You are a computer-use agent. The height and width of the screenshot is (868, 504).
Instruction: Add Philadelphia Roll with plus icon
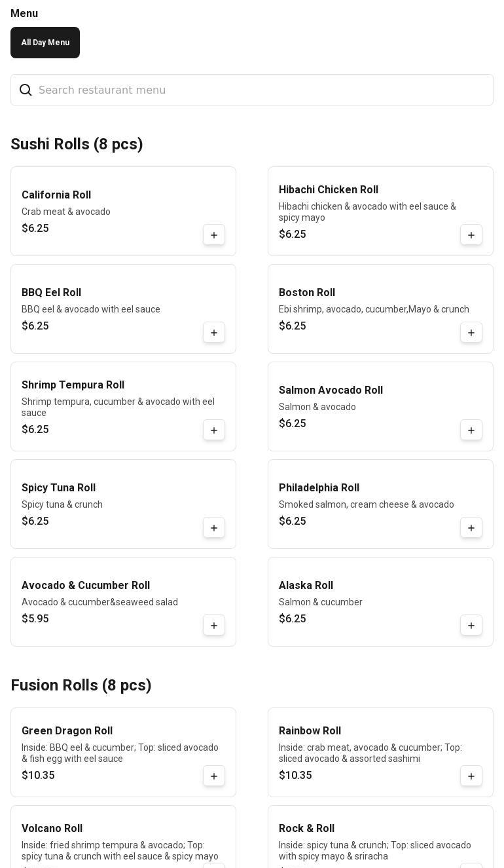point(471,528)
